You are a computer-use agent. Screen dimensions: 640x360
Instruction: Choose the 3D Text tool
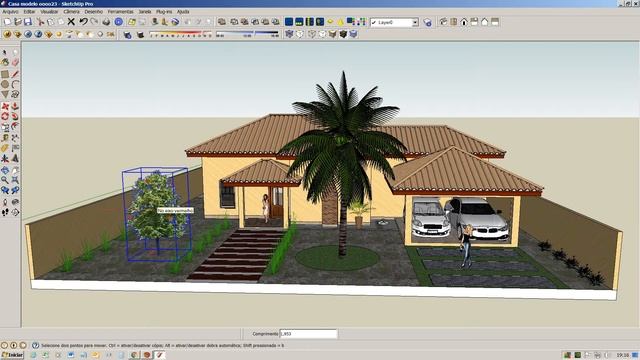click(x=15, y=158)
